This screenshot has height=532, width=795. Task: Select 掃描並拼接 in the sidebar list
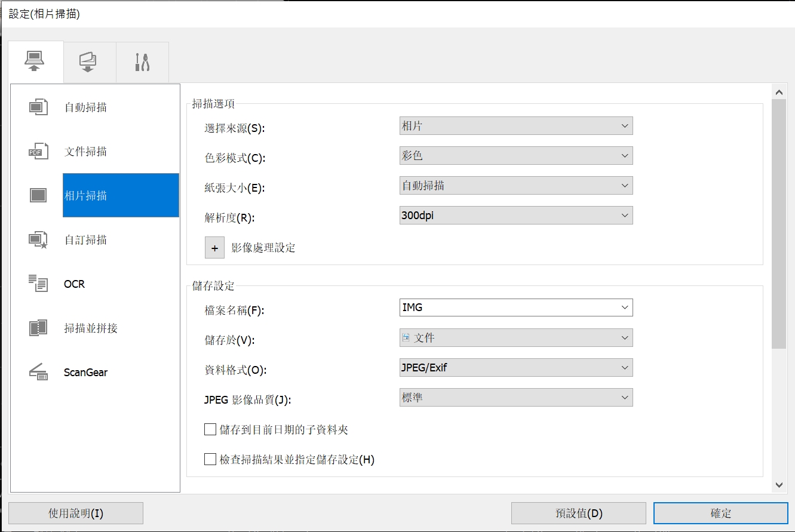91,328
